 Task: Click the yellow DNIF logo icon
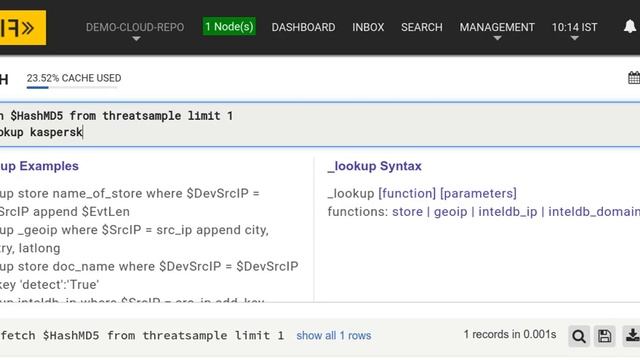pyautogui.click(x=22, y=27)
